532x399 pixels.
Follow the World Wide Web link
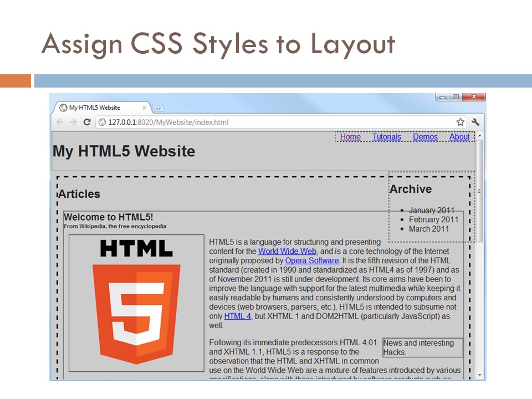tap(287, 252)
